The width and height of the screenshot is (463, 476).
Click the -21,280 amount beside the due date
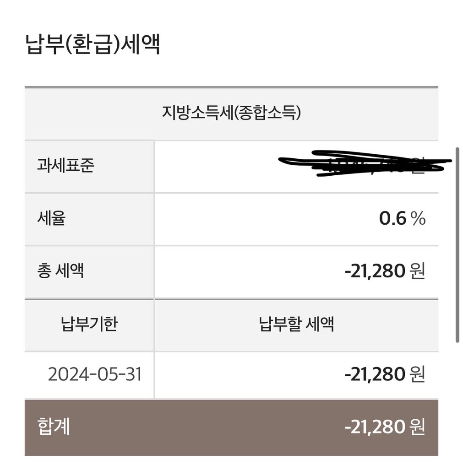click(375, 374)
